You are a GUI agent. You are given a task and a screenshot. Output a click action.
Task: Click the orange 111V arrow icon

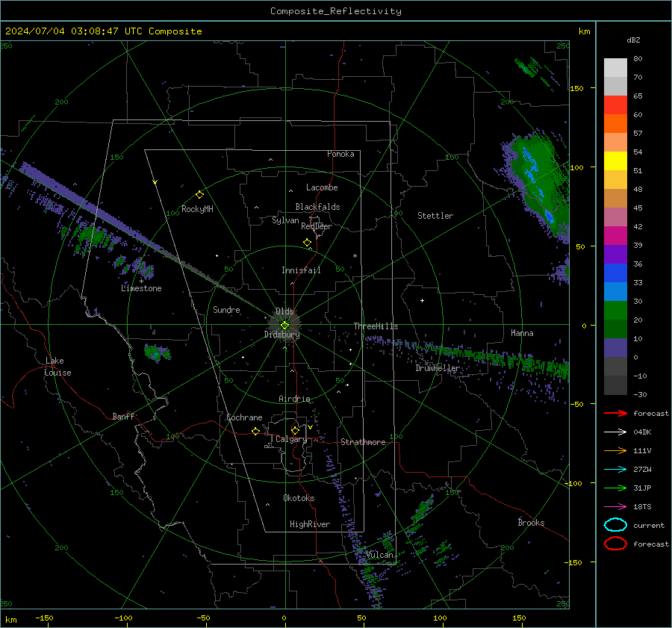(x=615, y=450)
